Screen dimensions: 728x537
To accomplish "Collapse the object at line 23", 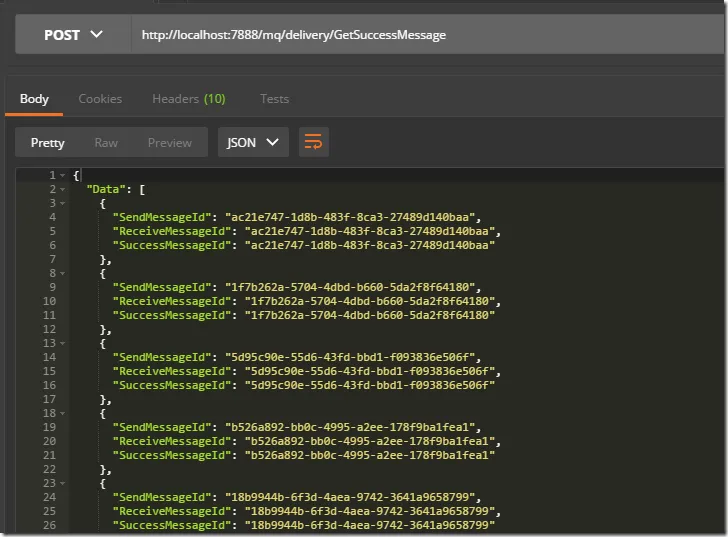I will click(63, 484).
